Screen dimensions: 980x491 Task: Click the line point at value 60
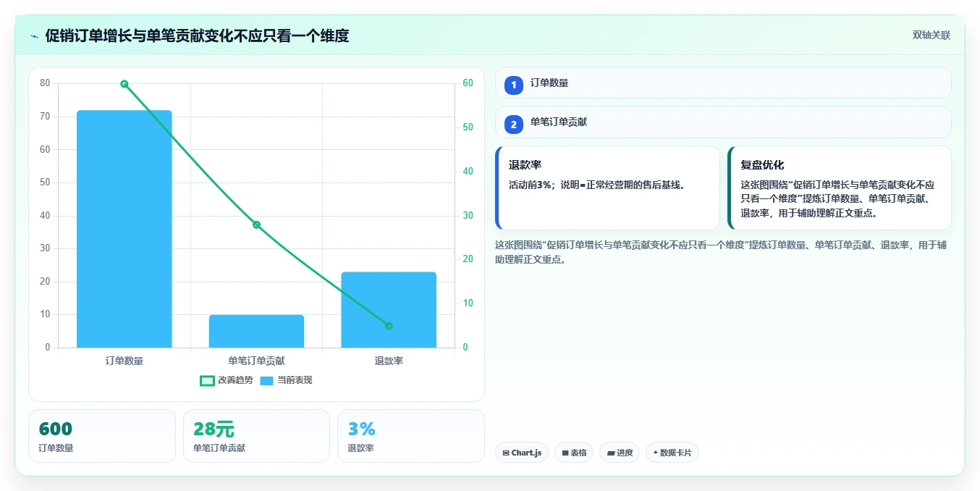[124, 84]
